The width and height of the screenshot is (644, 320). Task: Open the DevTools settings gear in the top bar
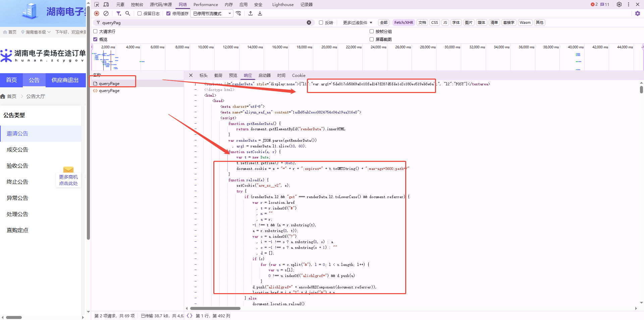[x=619, y=4]
